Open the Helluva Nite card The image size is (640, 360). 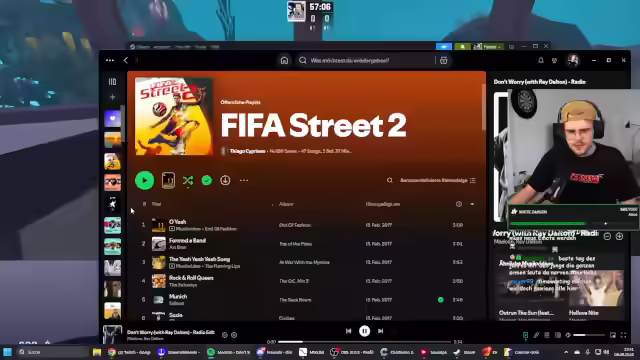596,294
